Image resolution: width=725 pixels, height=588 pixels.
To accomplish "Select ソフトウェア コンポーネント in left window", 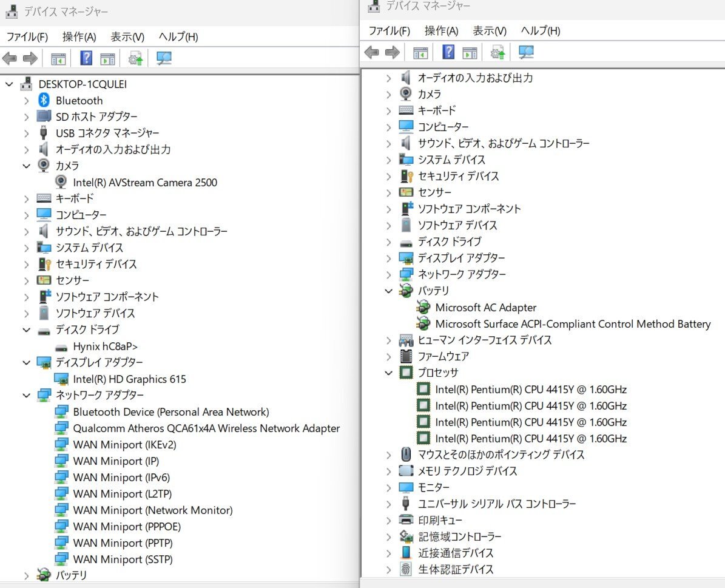I will pos(107,297).
